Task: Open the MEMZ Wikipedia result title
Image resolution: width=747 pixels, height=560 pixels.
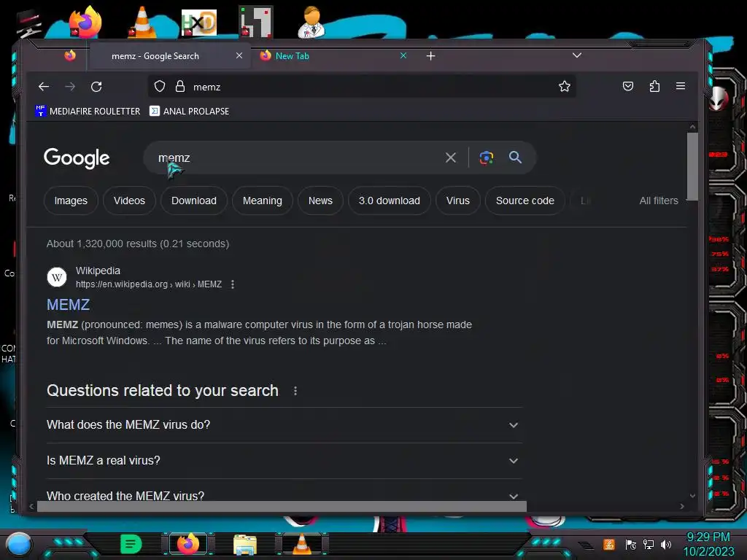Action: pos(68,305)
